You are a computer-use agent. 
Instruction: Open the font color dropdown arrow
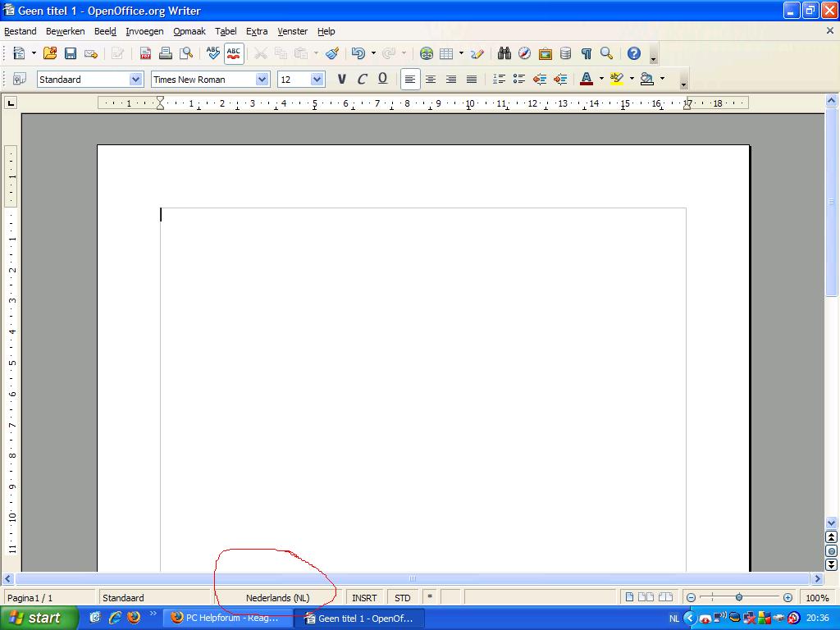601,80
